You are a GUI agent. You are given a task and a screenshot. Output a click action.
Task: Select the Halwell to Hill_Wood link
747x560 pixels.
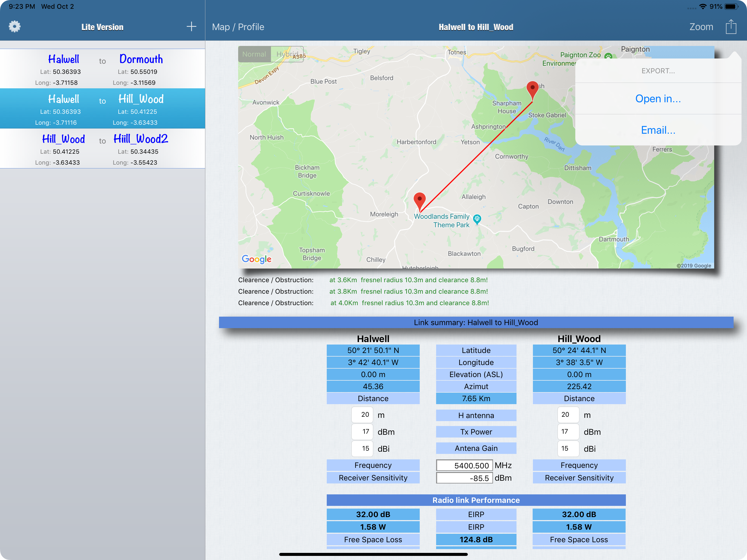102,109
